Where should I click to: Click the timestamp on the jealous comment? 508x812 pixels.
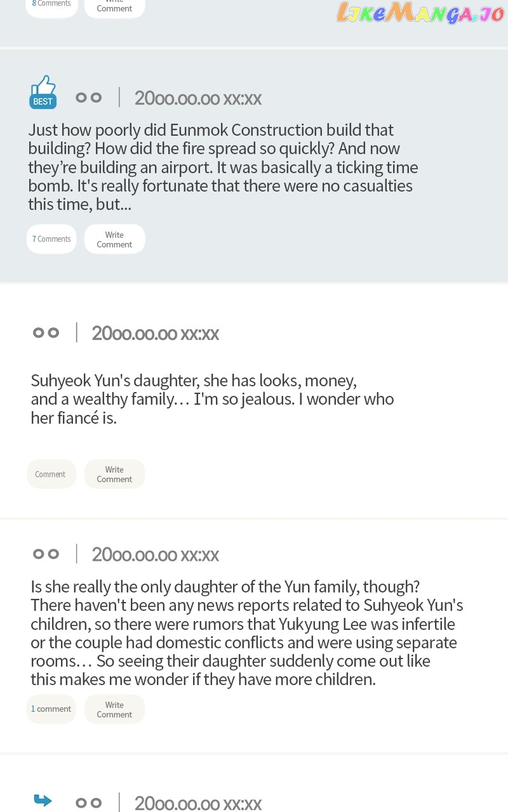click(156, 333)
